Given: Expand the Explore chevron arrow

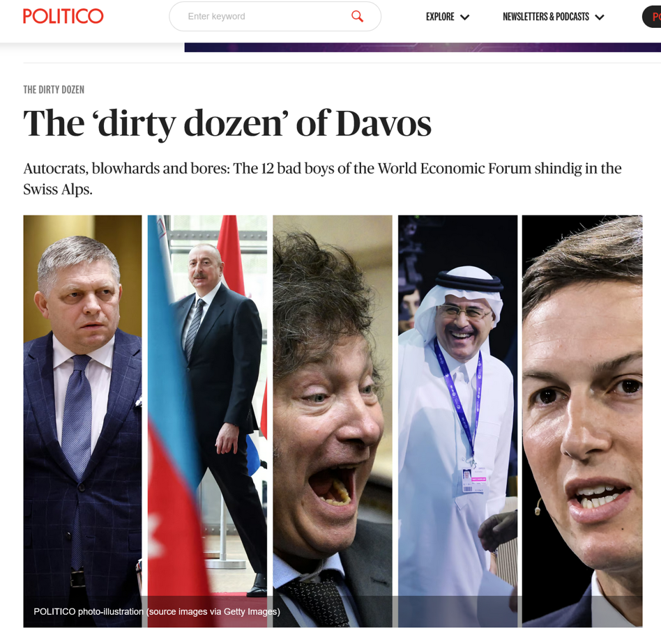Looking at the screenshot, I should (x=464, y=17).
